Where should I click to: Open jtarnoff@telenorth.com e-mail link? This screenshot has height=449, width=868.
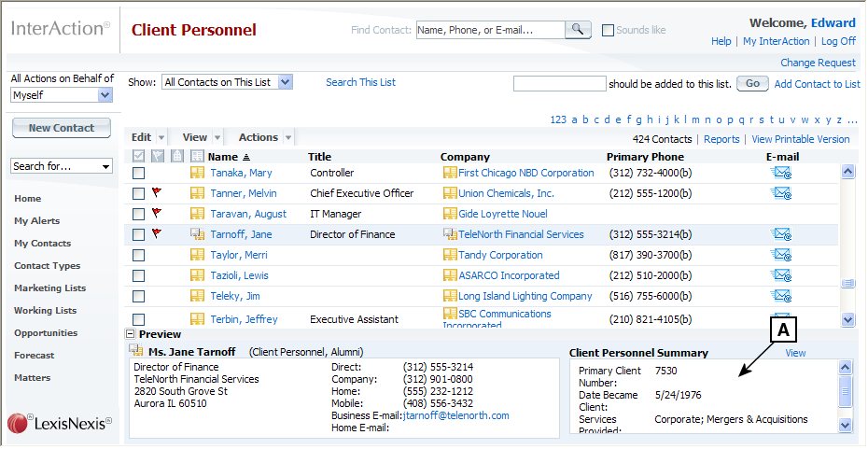[456, 415]
